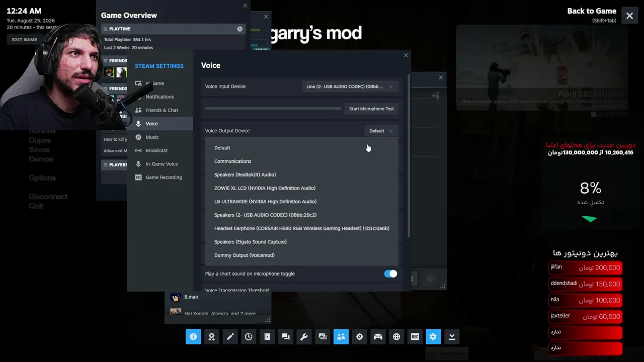This screenshot has width=644, height=362.
Task: Open Broadcast settings tab
Action: pos(160,150)
